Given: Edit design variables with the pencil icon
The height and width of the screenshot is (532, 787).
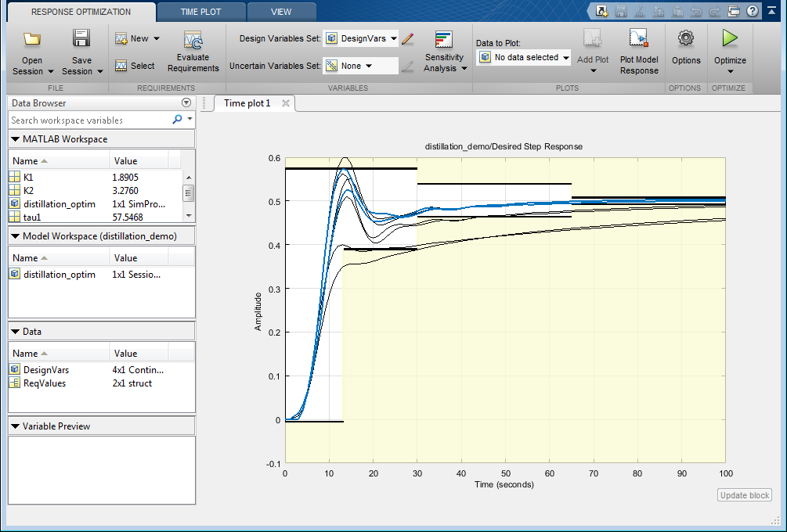Looking at the screenshot, I should tap(407, 38).
